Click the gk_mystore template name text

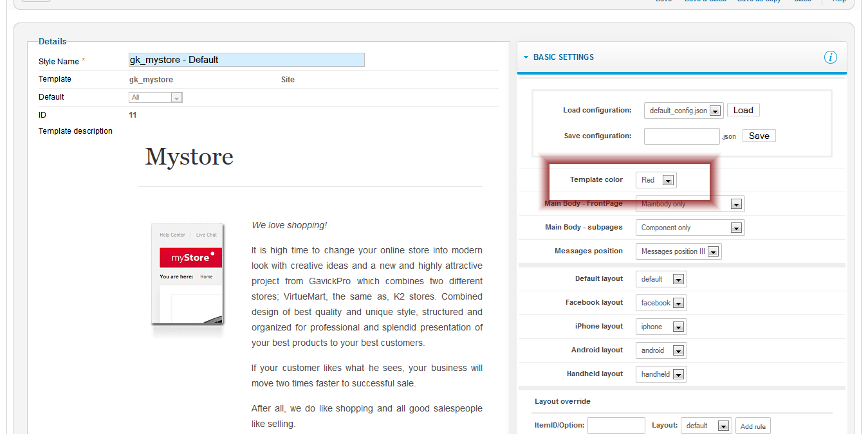coord(151,80)
